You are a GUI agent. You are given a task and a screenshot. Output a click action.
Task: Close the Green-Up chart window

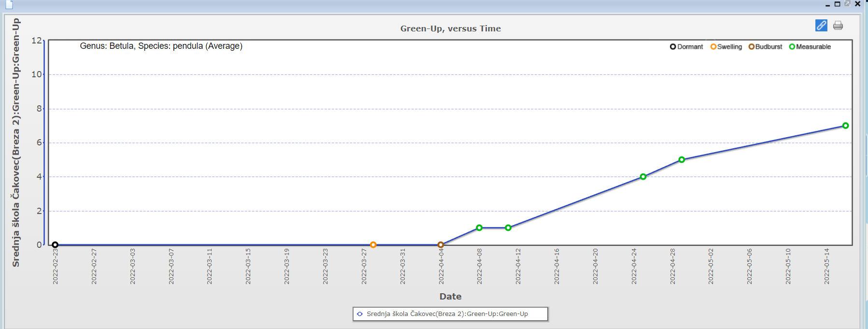(858, 4)
